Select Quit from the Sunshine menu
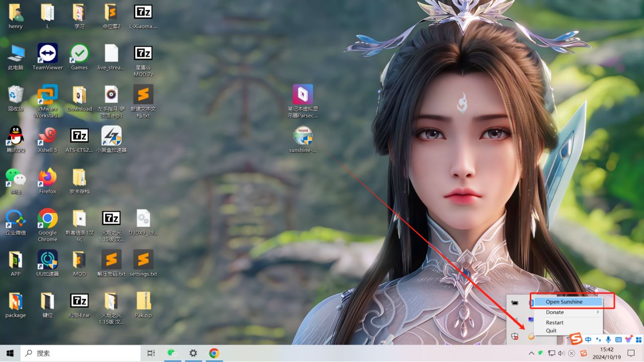This screenshot has height=362, width=644. tap(568, 331)
